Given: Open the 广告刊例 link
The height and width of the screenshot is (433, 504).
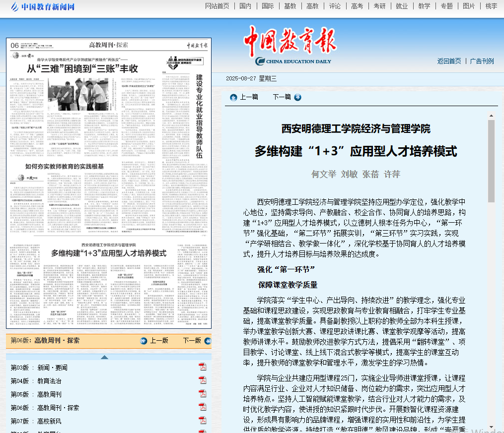Looking at the screenshot, I should point(482,61).
